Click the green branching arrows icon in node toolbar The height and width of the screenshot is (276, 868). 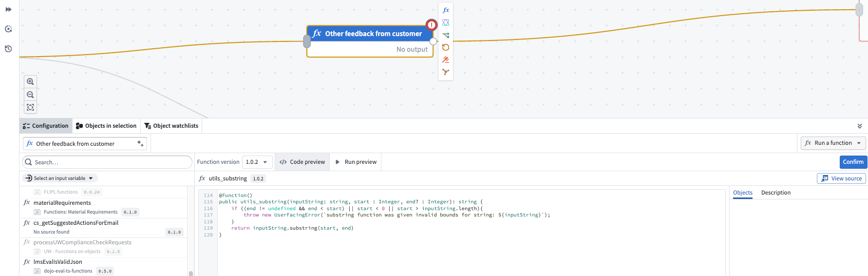[x=446, y=35]
